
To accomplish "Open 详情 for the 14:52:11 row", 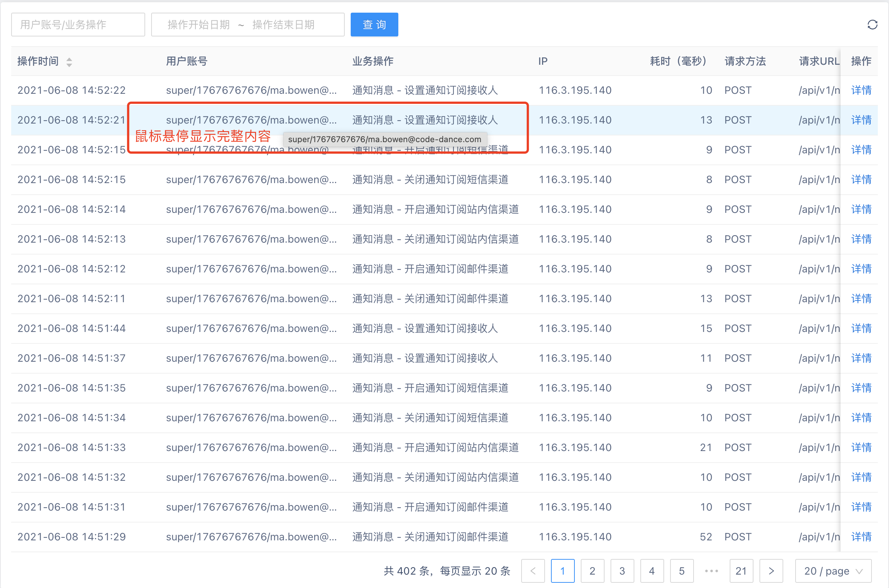I will [x=861, y=299].
